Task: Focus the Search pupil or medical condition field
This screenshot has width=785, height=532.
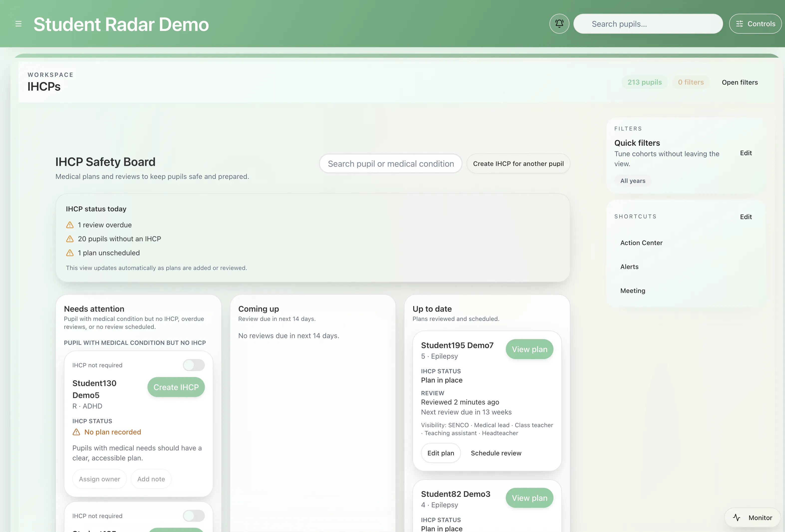Action: pyautogui.click(x=391, y=164)
